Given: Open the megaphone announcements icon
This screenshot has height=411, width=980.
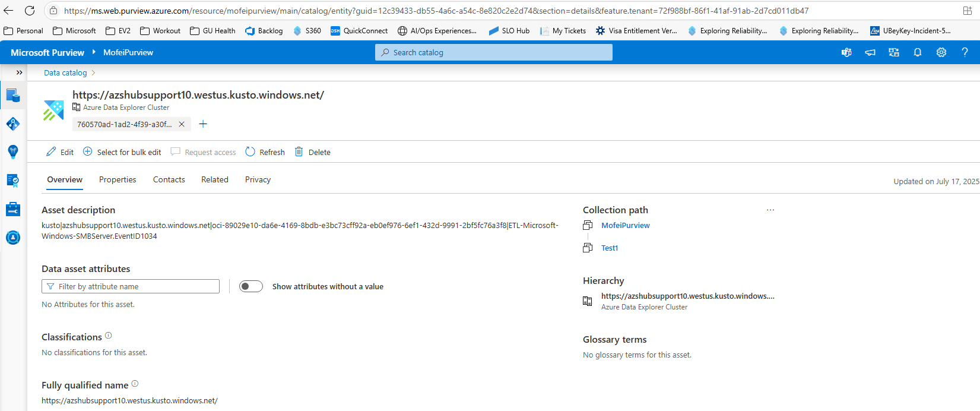Looking at the screenshot, I should 870,52.
